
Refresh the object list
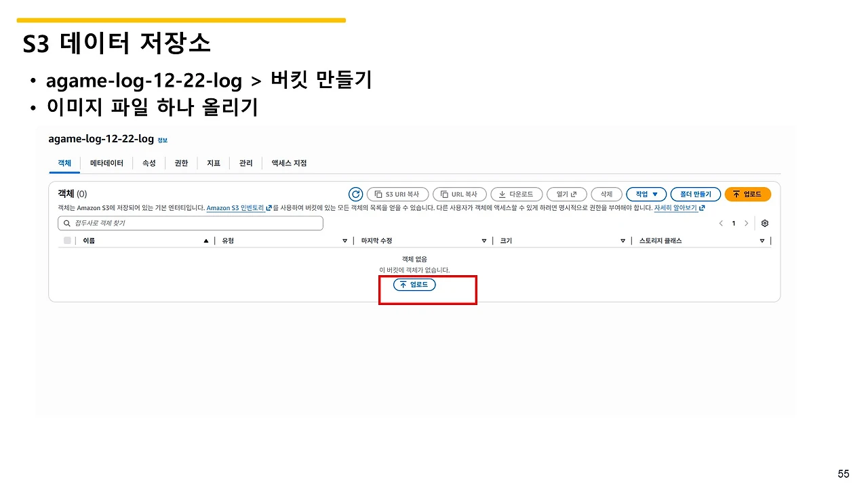pos(355,194)
